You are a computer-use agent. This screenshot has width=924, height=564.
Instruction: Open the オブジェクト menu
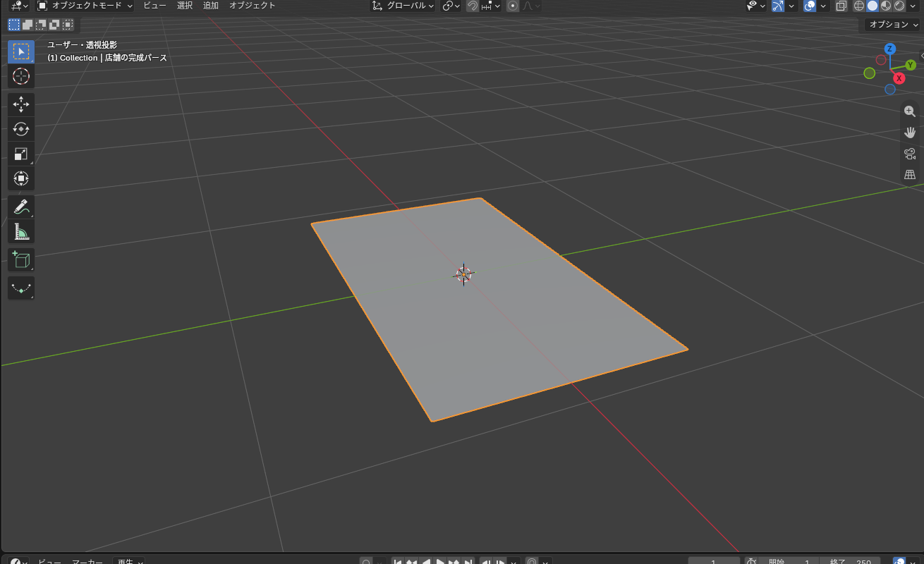[x=253, y=6]
